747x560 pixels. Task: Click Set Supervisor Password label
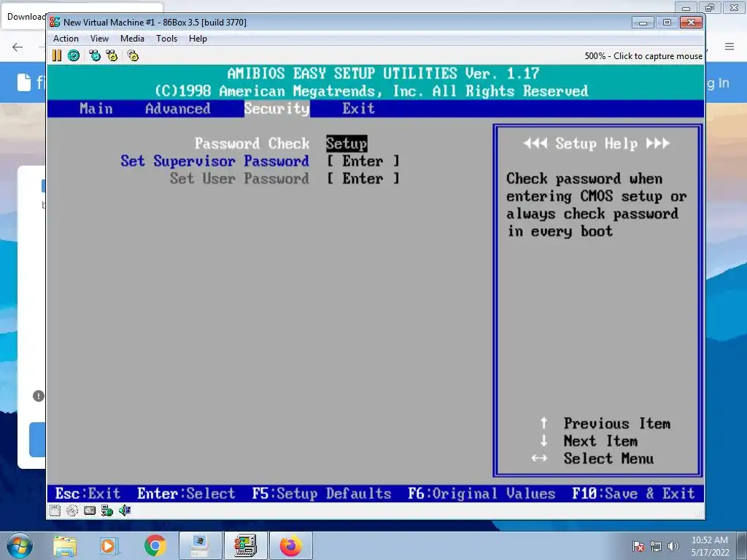[215, 161]
